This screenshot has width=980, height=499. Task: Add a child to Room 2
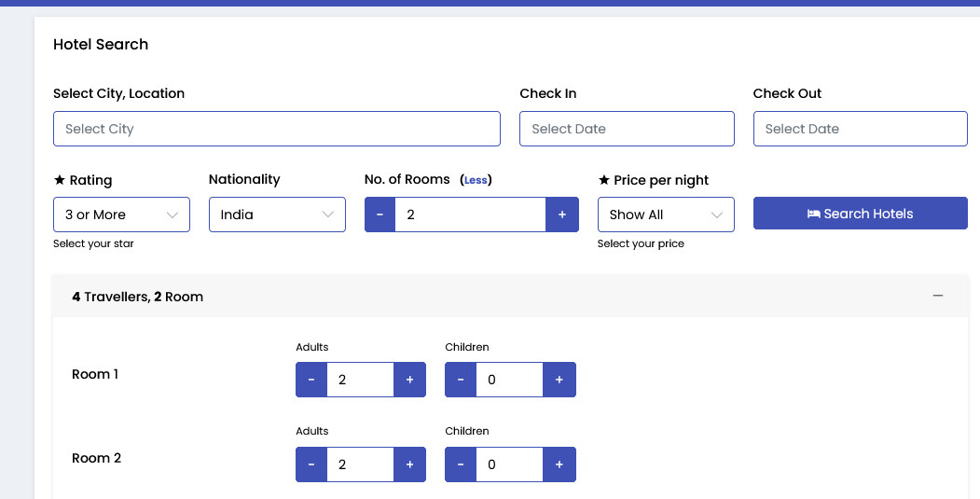pos(559,464)
